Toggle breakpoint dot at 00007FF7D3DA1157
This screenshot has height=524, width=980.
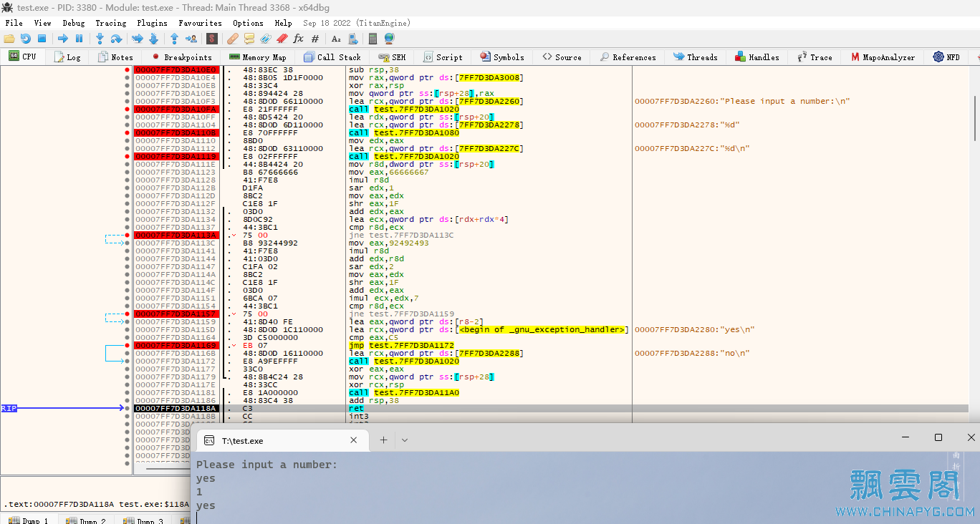[x=128, y=314]
